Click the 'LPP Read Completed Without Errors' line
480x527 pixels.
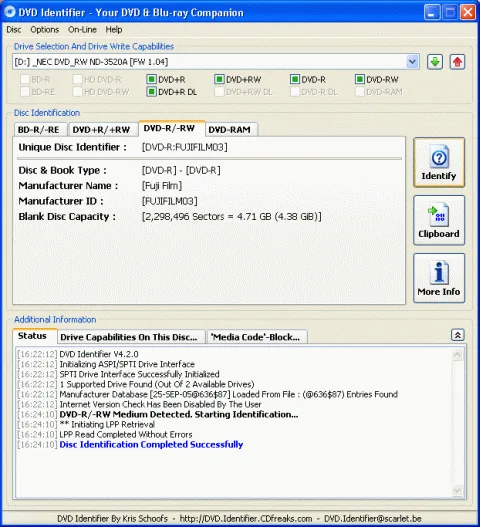(126, 434)
